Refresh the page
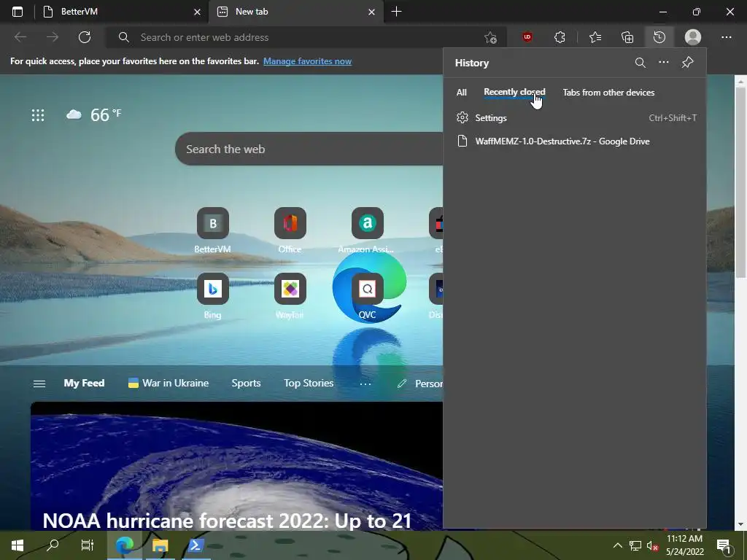This screenshot has height=560, width=747. tap(85, 37)
